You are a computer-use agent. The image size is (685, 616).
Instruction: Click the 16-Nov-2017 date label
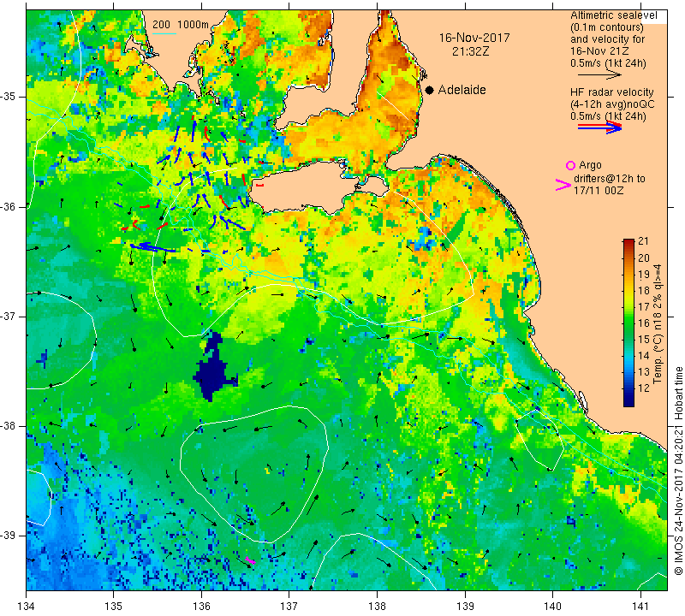click(474, 38)
